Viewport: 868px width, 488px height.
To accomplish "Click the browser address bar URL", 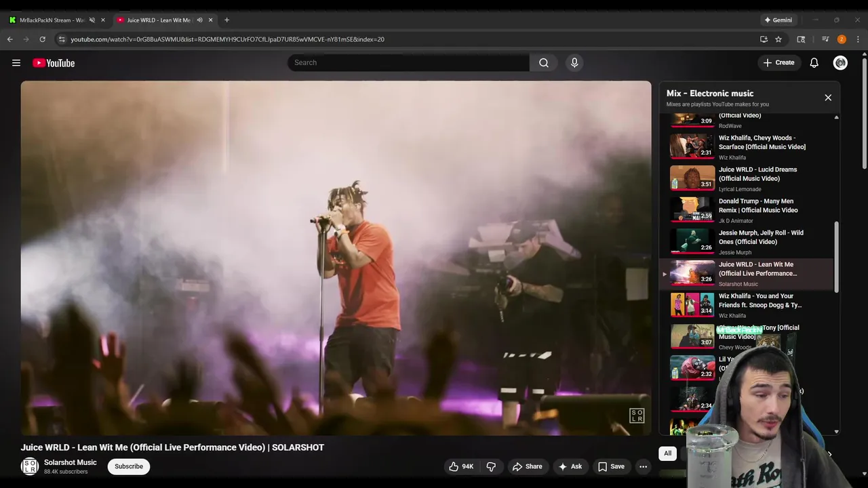I will coord(227,39).
